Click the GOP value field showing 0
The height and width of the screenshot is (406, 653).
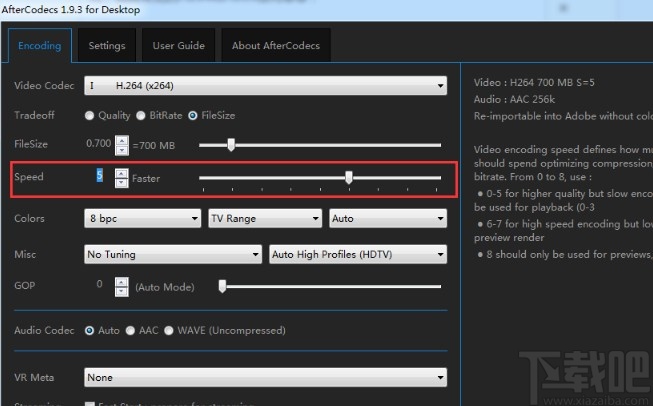[x=99, y=284]
